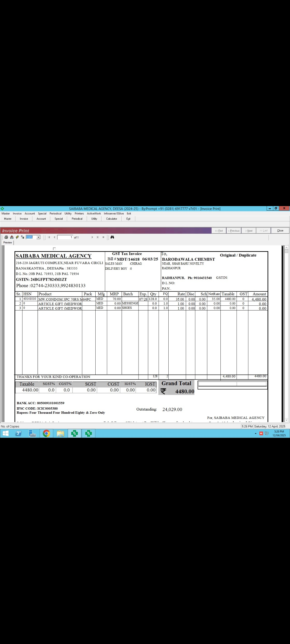Image resolution: width=290 pixels, height=644 pixels.
Task: Go to next page arrow
Action: tap(92, 237)
